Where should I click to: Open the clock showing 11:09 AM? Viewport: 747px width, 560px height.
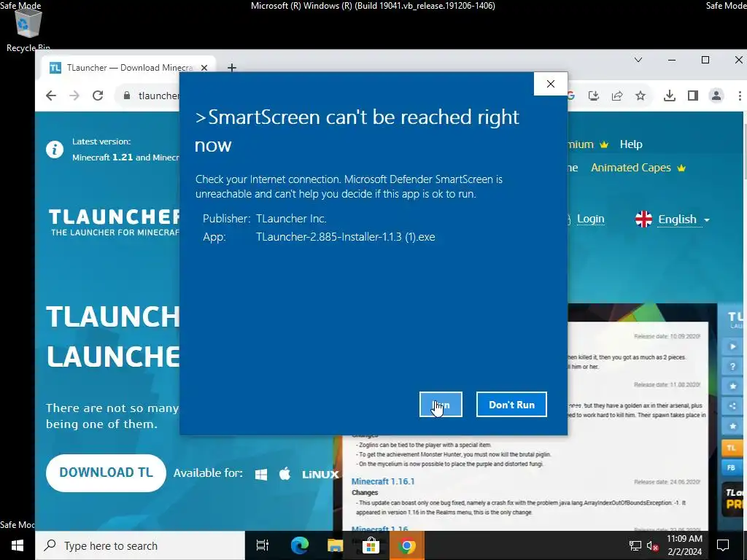click(684, 545)
